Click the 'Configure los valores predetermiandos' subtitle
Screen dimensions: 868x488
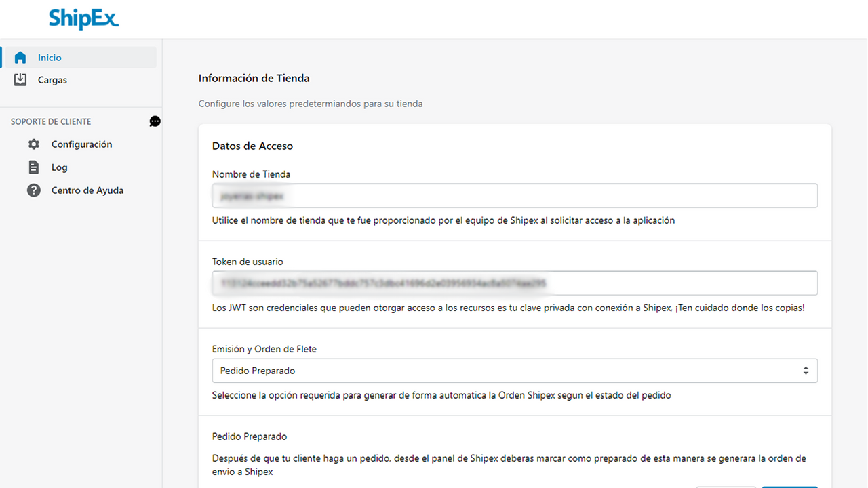311,104
